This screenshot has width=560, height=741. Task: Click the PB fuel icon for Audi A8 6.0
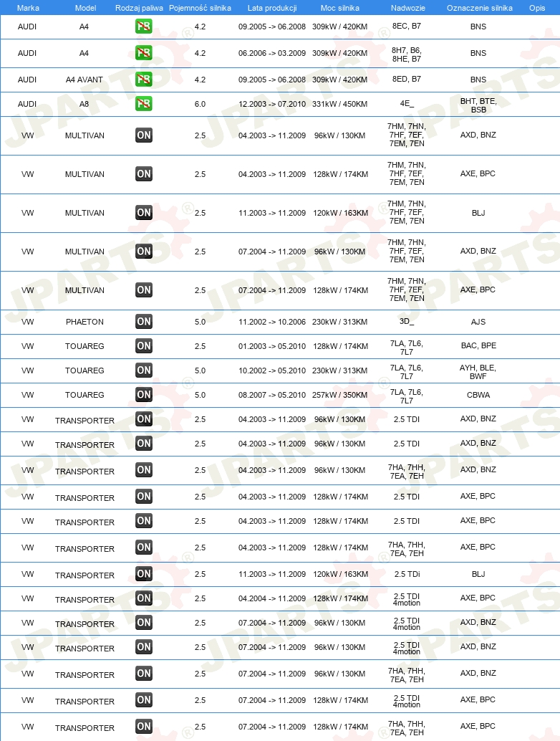pos(143,103)
